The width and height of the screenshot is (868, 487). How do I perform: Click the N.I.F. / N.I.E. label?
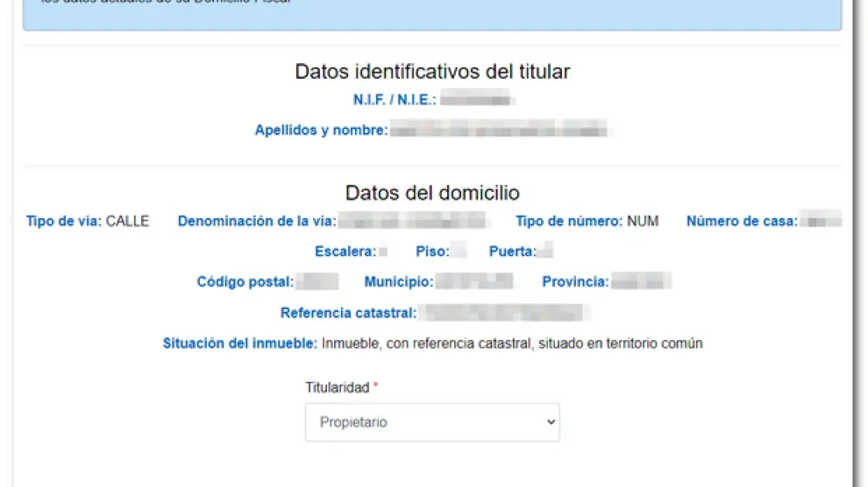[x=394, y=101]
